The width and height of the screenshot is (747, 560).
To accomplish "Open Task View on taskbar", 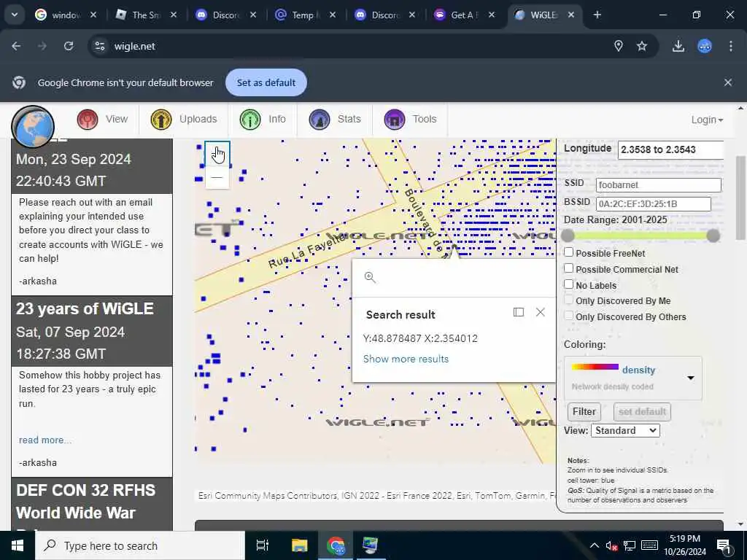I will [x=262, y=545].
